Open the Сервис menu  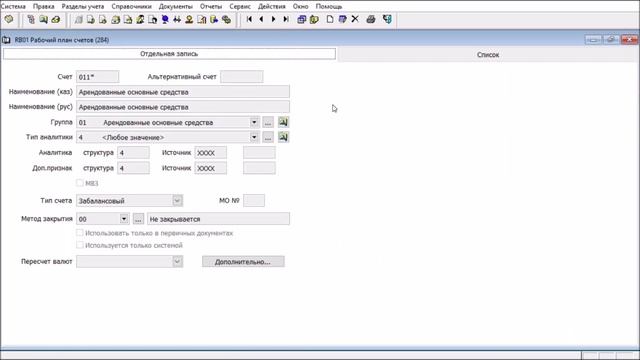click(x=240, y=6)
